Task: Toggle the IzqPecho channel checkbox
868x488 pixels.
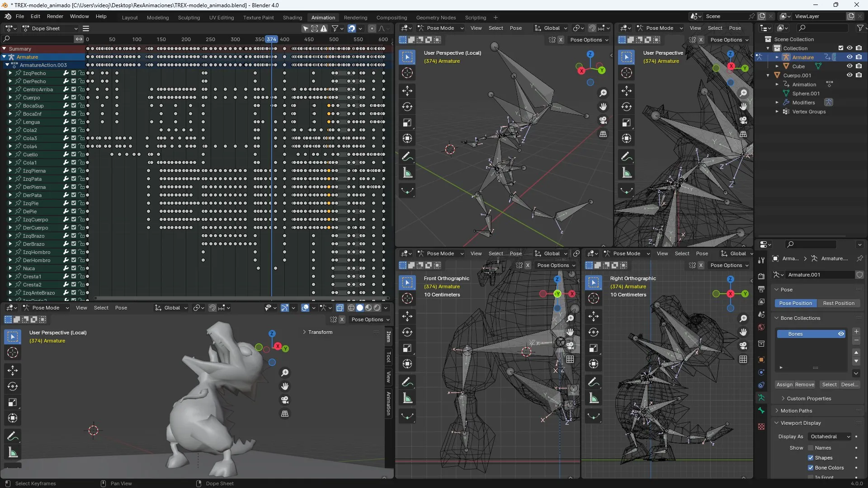Action: point(74,73)
